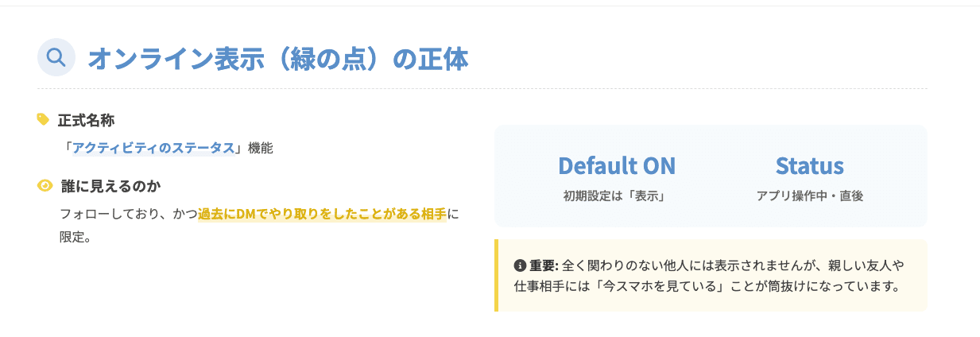Select the 正式名称 section title
980x337 pixels.
point(86,120)
